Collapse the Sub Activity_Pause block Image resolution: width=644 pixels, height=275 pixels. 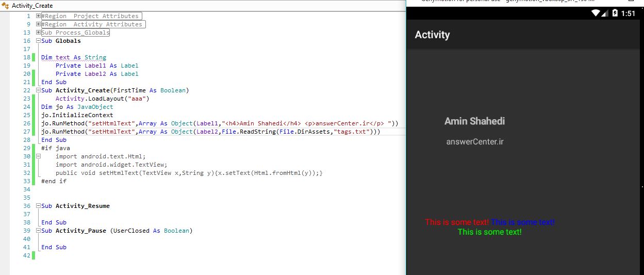(x=39, y=231)
